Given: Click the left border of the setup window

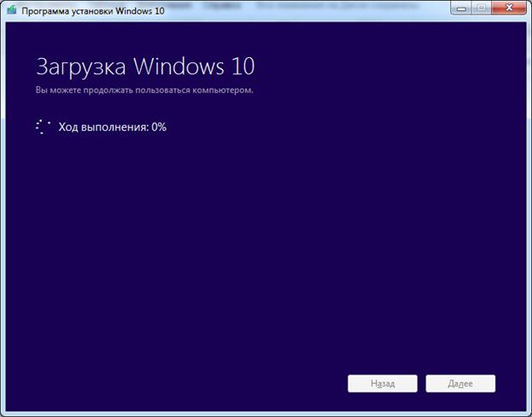Looking at the screenshot, I should click(3, 214).
